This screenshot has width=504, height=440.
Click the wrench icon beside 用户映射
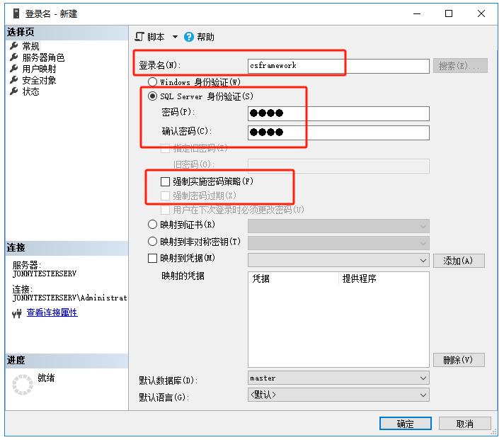(13, 69)
